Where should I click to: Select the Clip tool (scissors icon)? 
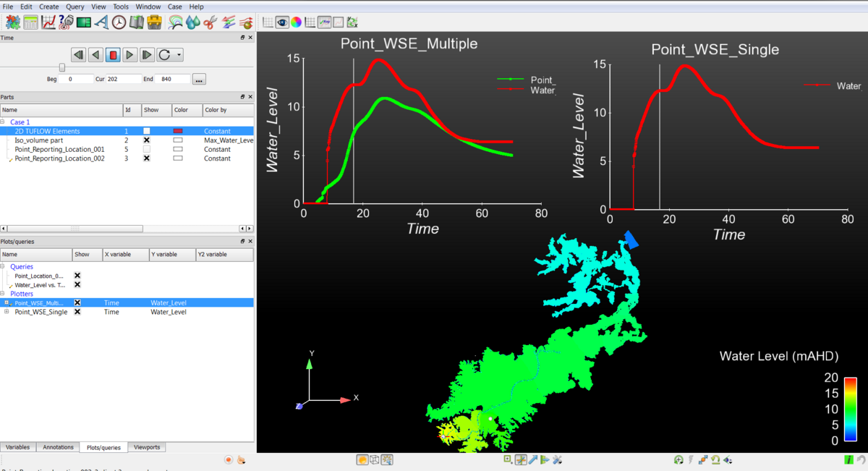tap(209, 22)
